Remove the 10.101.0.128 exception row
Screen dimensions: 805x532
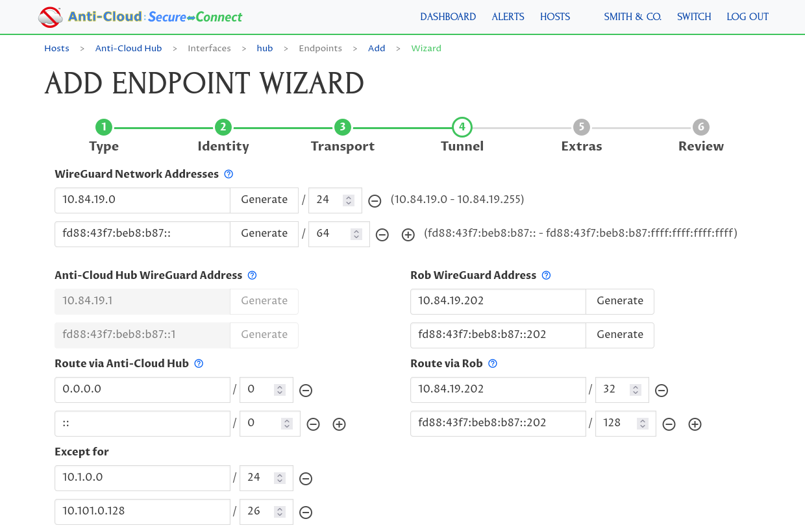[306, 513]
